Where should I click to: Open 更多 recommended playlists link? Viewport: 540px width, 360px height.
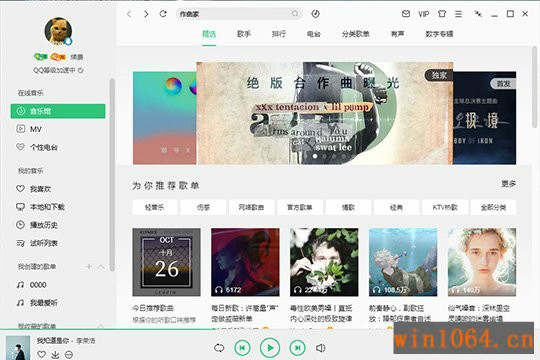pyautogui.click(x=508, y=184)
